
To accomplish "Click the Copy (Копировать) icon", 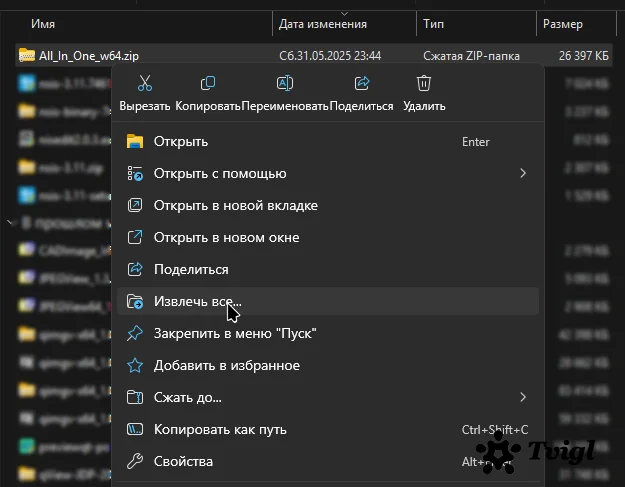I will tap(208, 84).
